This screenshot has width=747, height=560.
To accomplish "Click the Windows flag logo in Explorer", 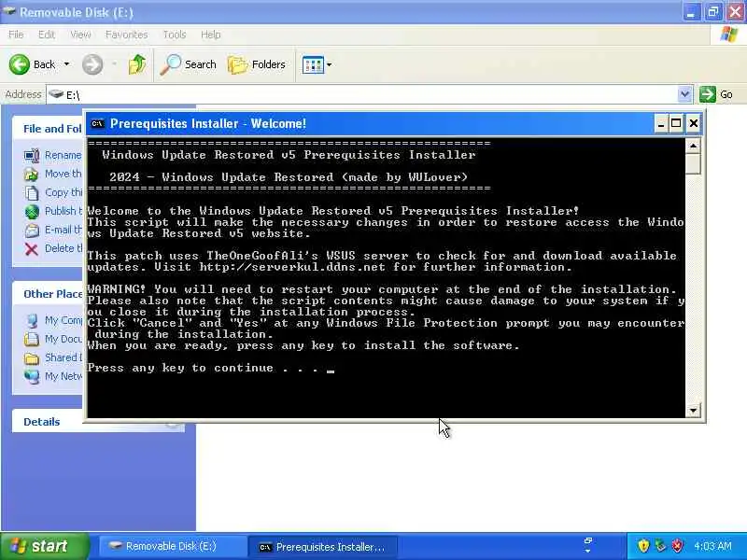I will tap(729, 35).
